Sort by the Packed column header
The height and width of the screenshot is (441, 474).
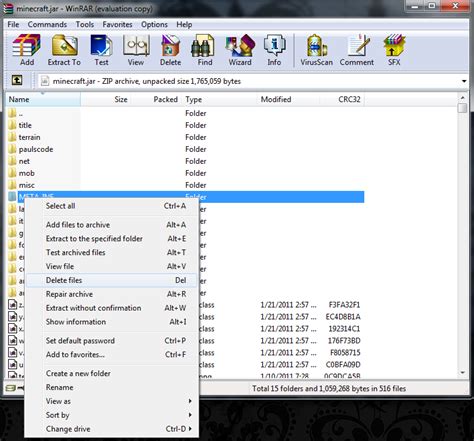pyautogui.click(x=156, y=99)
